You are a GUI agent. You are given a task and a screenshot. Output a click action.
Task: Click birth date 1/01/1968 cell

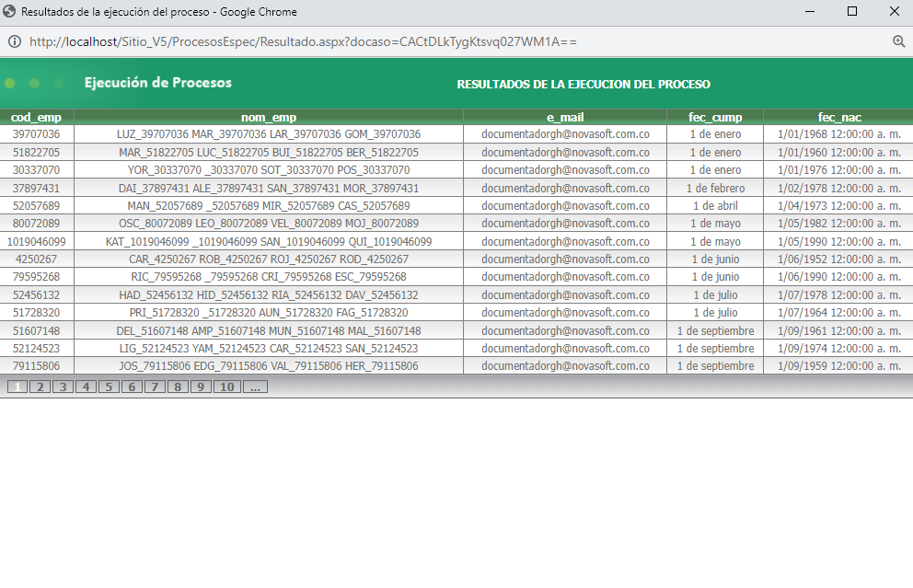[x=839, y=134]
